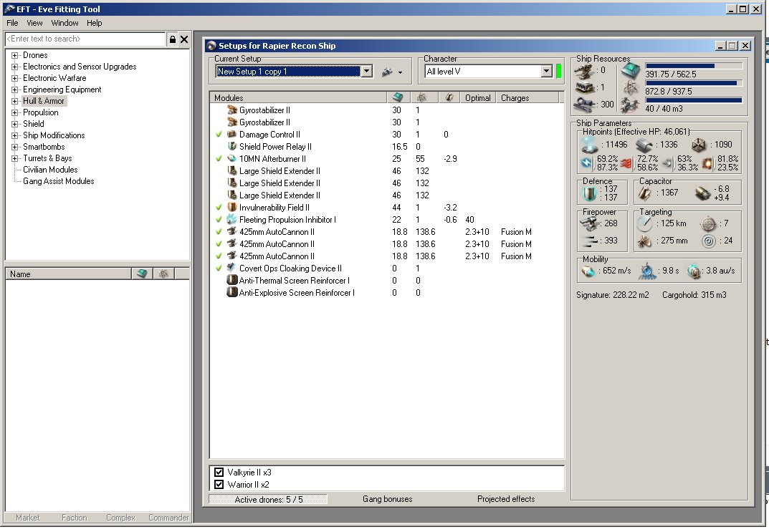
Task: Click the EM resistance icon
Action: click(x=587, y=163)
